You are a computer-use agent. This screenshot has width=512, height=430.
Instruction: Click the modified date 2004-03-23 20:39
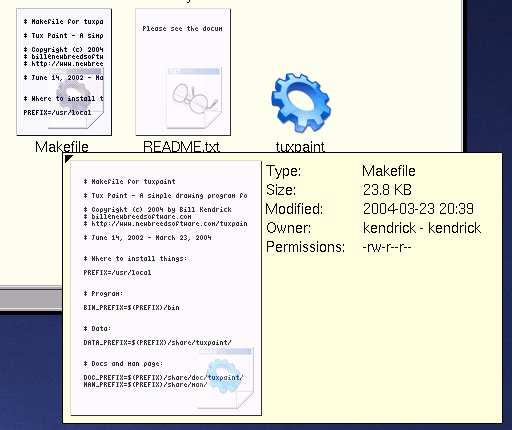(x=418, y=209)
